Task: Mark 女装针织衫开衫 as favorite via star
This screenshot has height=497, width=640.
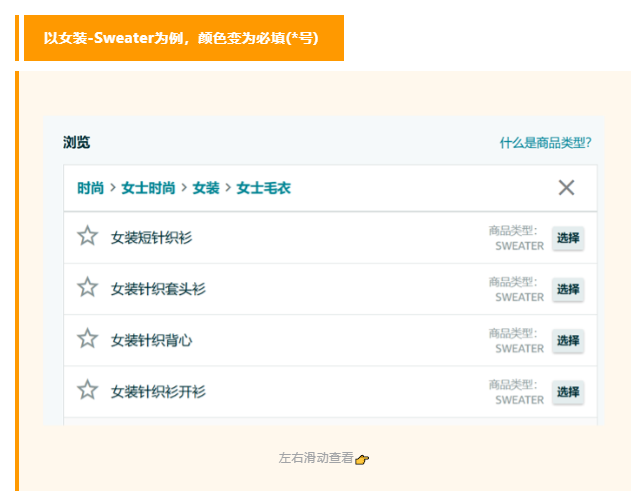Action: click(x=88, y=390)
